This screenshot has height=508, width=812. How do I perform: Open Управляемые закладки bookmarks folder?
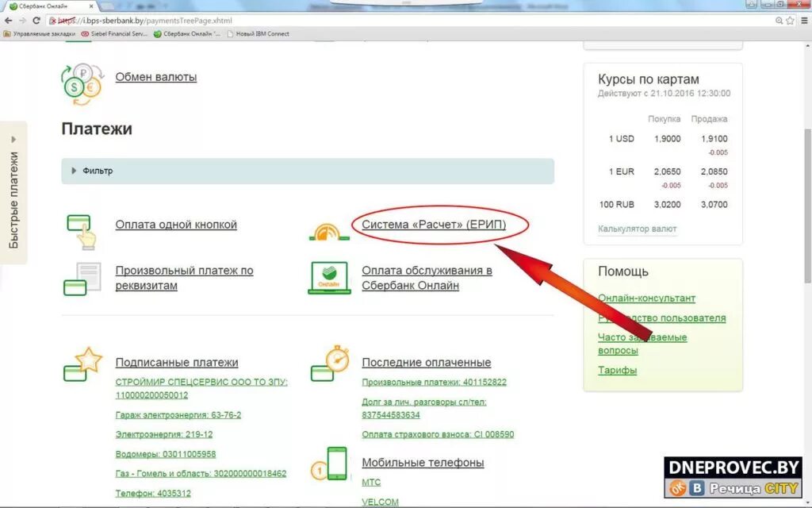[x=40, y=33]
